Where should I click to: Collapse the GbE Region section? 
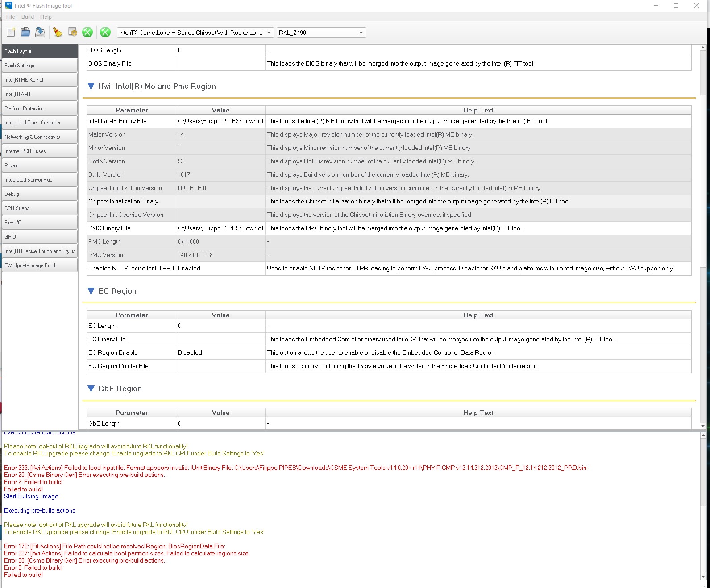click(x=91, y=389)
